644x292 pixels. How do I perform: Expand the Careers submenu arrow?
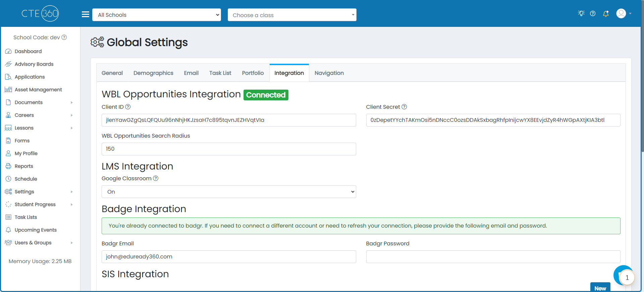tap(72, 115)
